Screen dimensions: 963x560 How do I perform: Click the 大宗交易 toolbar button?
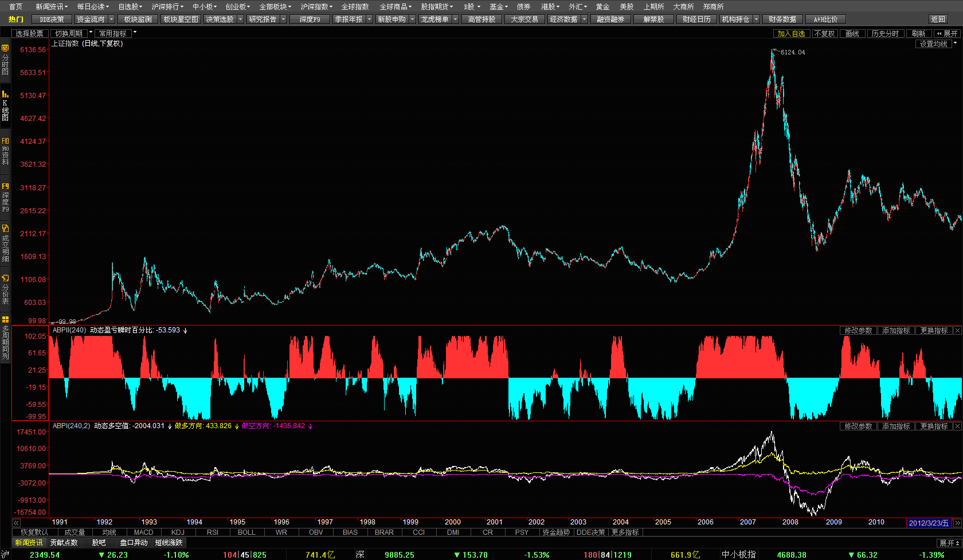pyautogui.click(x=524, y=19)
